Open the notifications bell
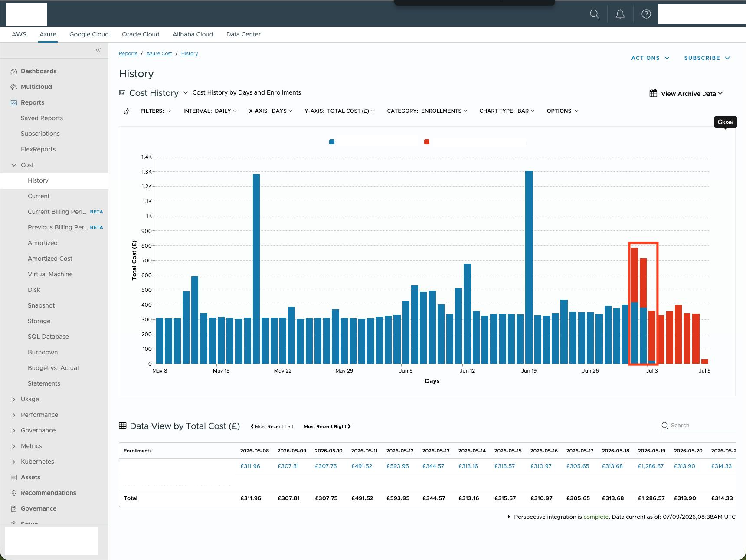The height and width of the screenshot is (560, 746). click(620, 14)
